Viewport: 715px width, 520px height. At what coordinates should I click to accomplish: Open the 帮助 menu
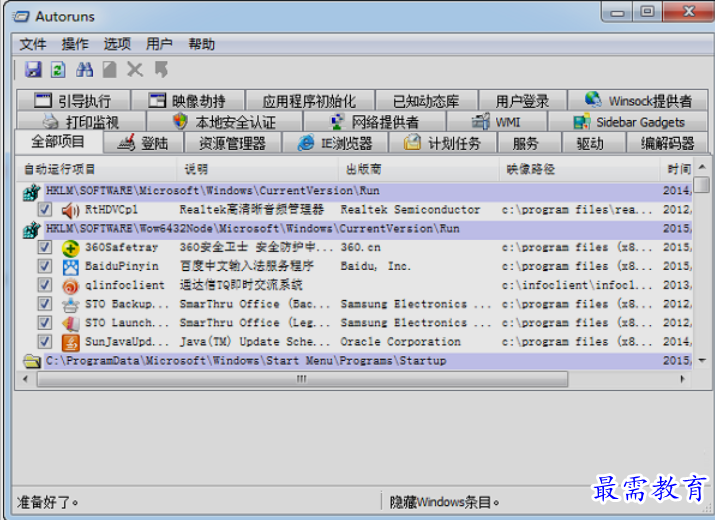pyautogui.click(x=202, y=44)
